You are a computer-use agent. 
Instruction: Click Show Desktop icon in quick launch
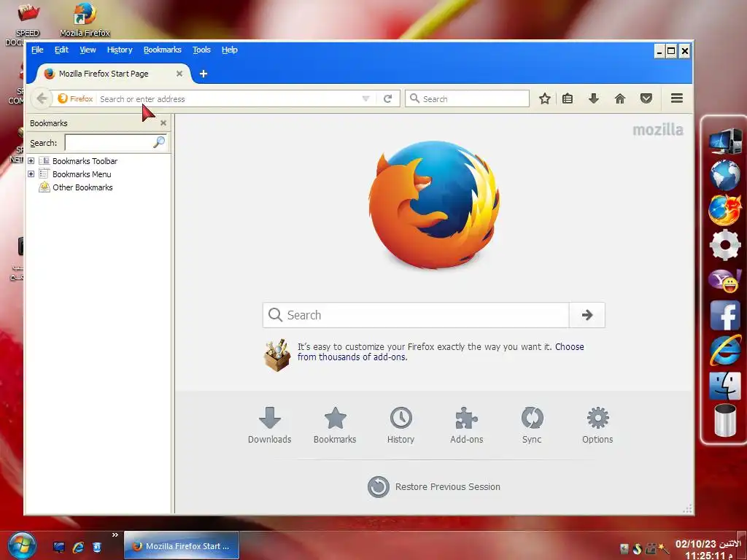point(59,547)
